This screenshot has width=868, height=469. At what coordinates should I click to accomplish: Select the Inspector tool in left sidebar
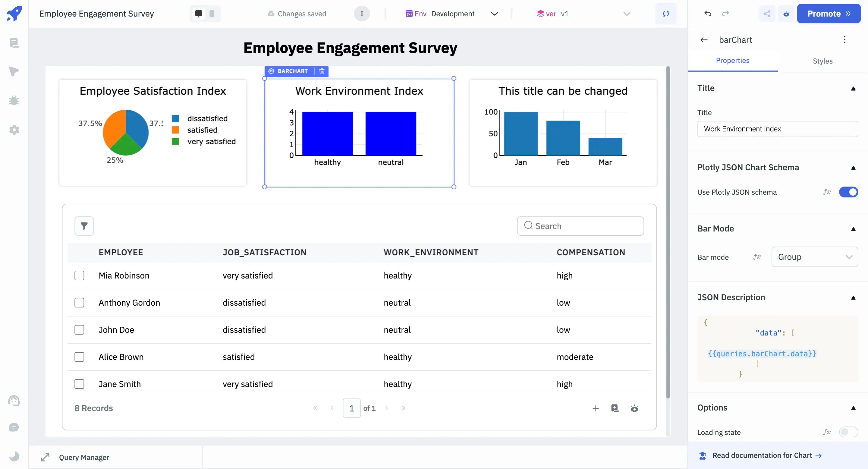(x=14, y=72)
